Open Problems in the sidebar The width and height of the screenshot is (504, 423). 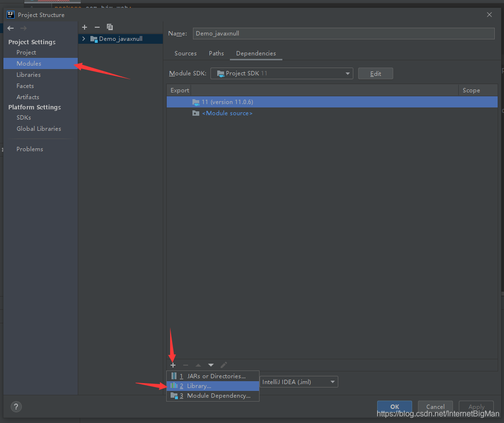(30, 149)
